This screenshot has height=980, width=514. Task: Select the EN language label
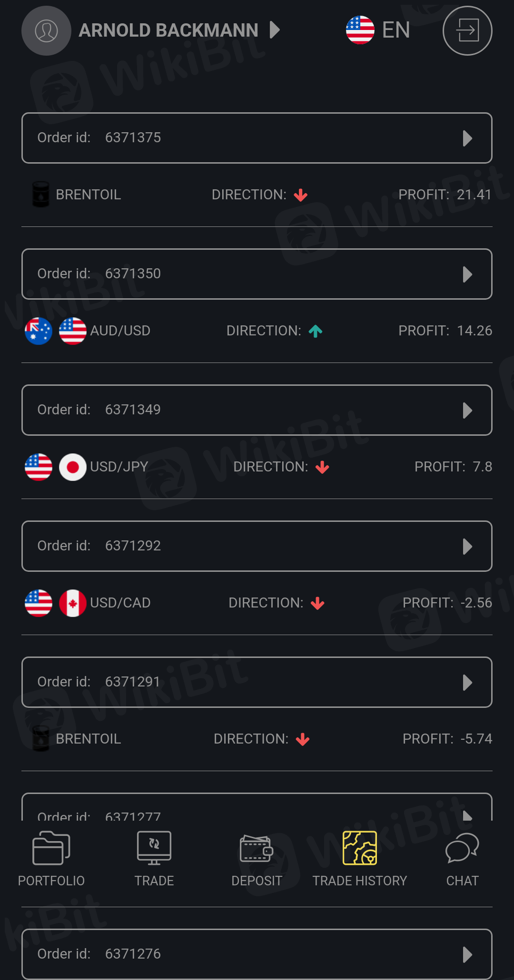click(396, 30)
